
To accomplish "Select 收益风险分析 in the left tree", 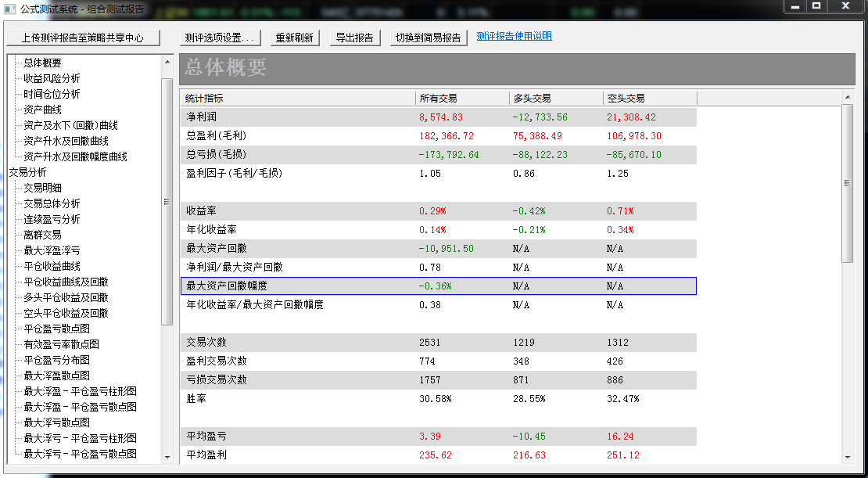I will [x=52, y=78].
